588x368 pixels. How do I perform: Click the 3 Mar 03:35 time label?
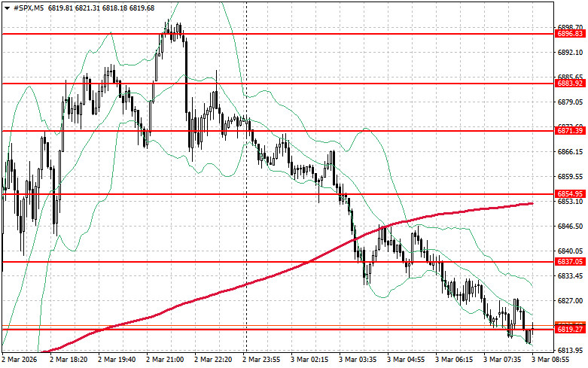pyautogui.click(x=358, y=360)
